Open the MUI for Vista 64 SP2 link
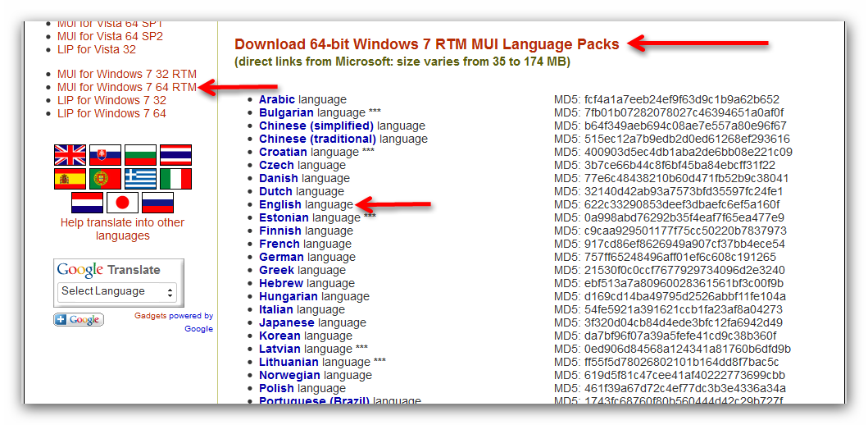 point(110,36)
